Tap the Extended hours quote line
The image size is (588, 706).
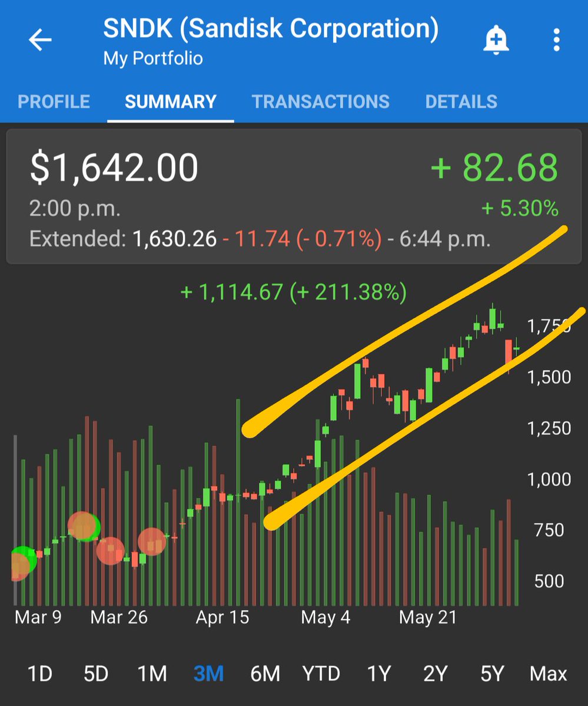click(x=260, y=239)
